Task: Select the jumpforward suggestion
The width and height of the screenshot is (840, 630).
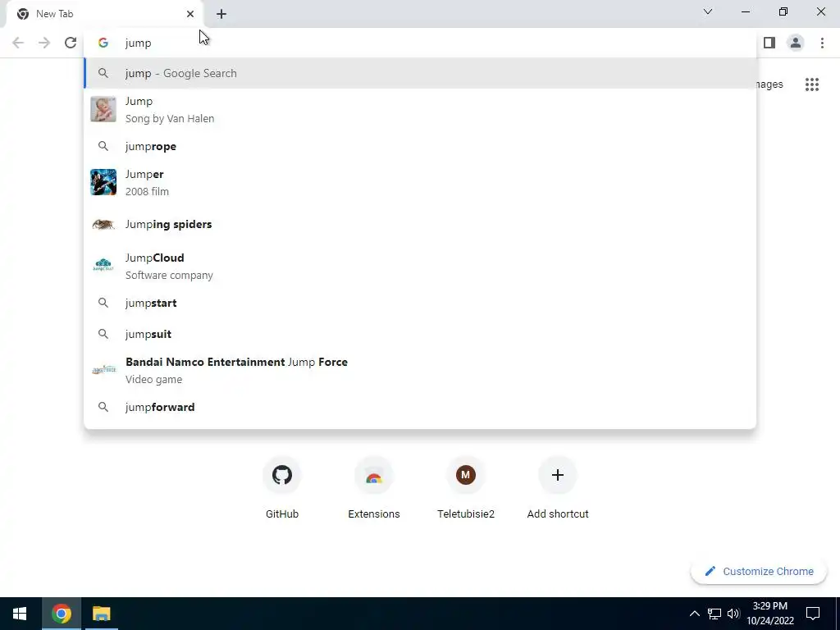Action: (x=420, y=407)
